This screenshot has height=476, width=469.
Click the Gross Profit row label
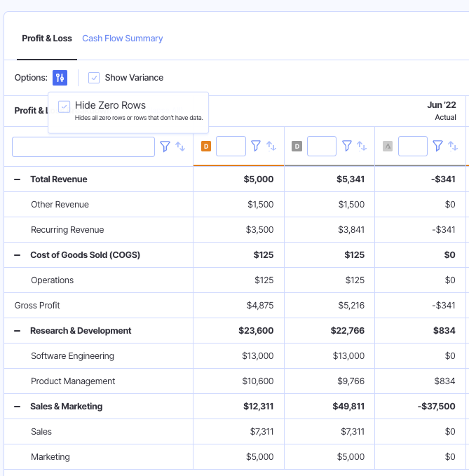pyautogui.click(x=37, y=306)
